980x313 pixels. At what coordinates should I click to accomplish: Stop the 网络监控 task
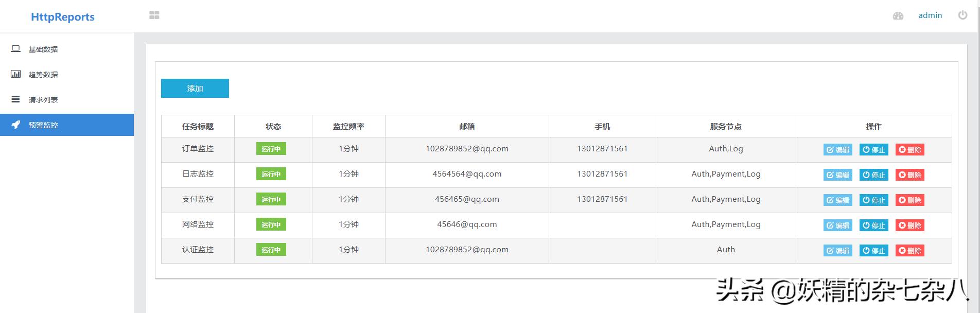(874, 225)
